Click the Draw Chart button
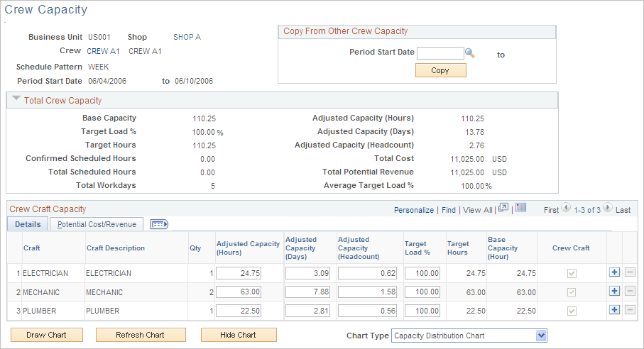 (x=46, y=335)
